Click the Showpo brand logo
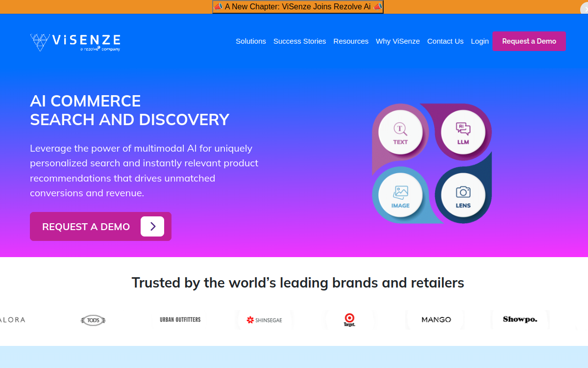 click(520, 319)
